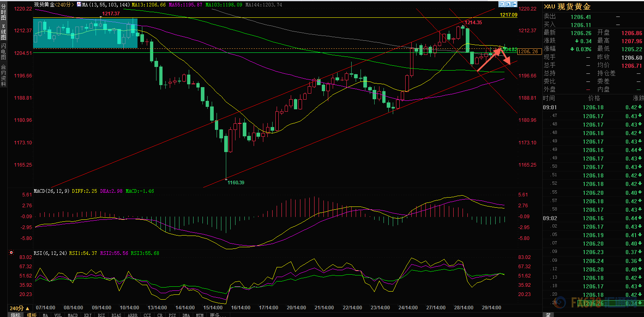Click the 24/14:00 date label on time axis
Viewport: 644px width, 317px height.
(x=408, y=308)
